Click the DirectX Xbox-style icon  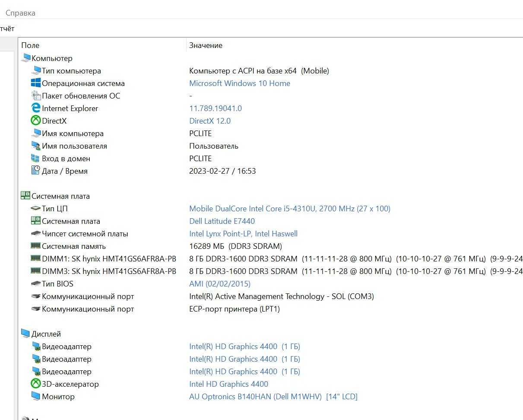(x=36, y=121)
